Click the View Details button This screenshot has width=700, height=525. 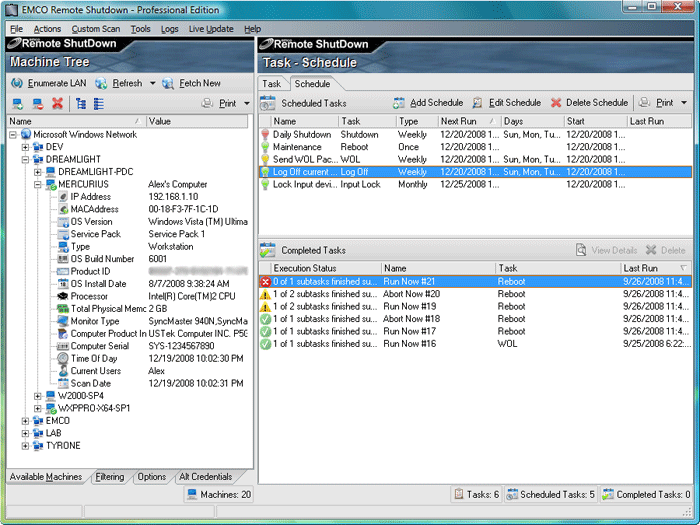pos(608,250)
